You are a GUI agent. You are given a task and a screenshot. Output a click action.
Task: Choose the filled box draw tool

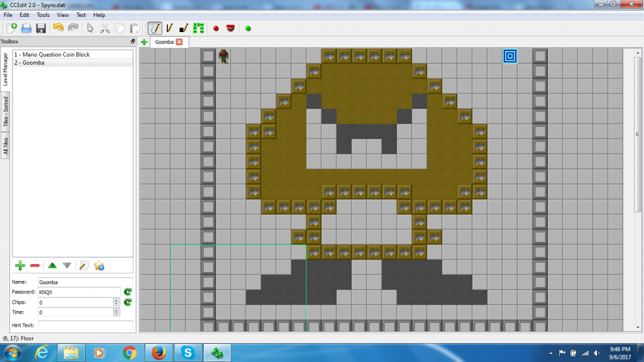(x=184, y=28)
